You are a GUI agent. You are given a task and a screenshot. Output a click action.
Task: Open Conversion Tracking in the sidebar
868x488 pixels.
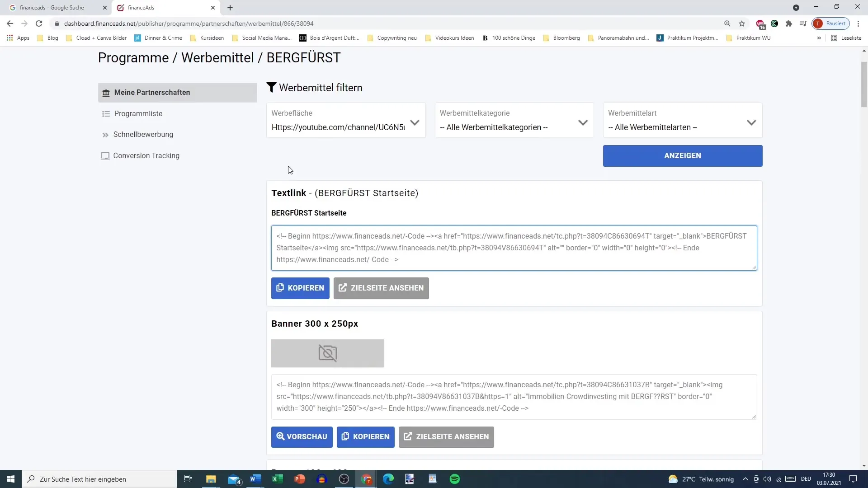coord(146,155)
